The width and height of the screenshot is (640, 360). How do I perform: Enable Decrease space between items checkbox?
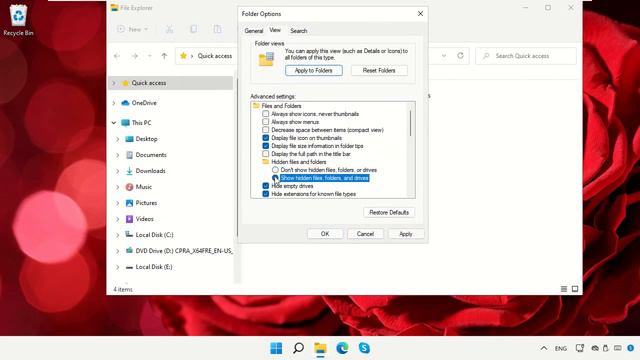click(x=266, y=130)
